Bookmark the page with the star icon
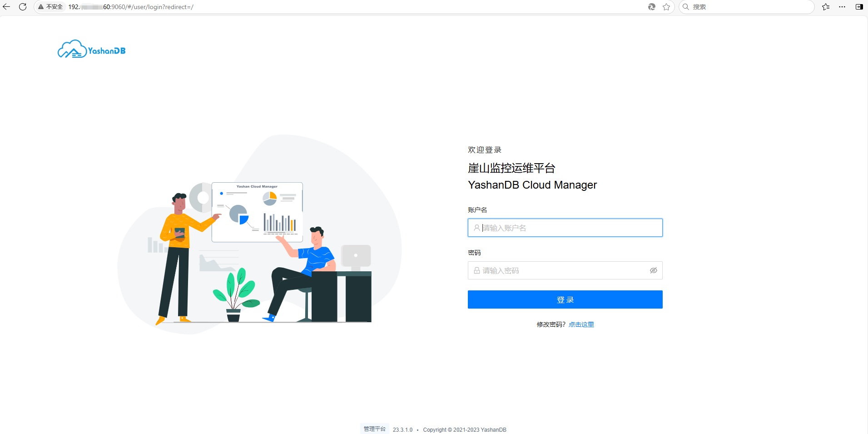Viewport: 868px width, 434px height. [666, 7]
